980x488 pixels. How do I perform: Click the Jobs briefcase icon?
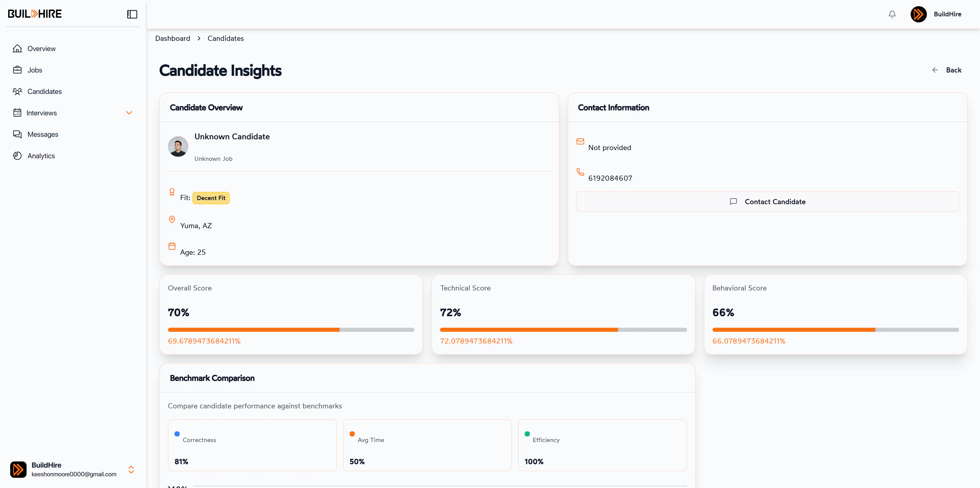[x=17, y=70]
